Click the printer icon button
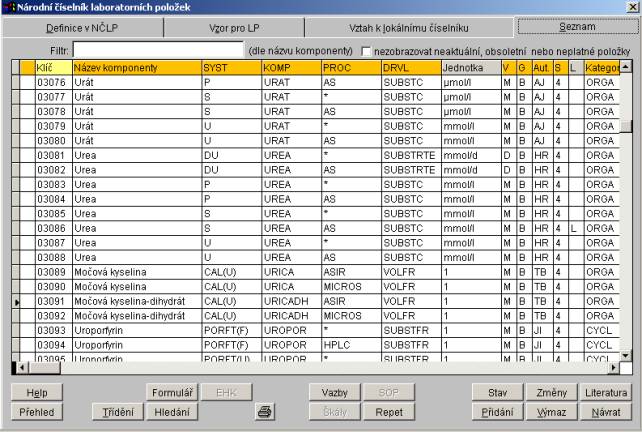 [265, 411]
